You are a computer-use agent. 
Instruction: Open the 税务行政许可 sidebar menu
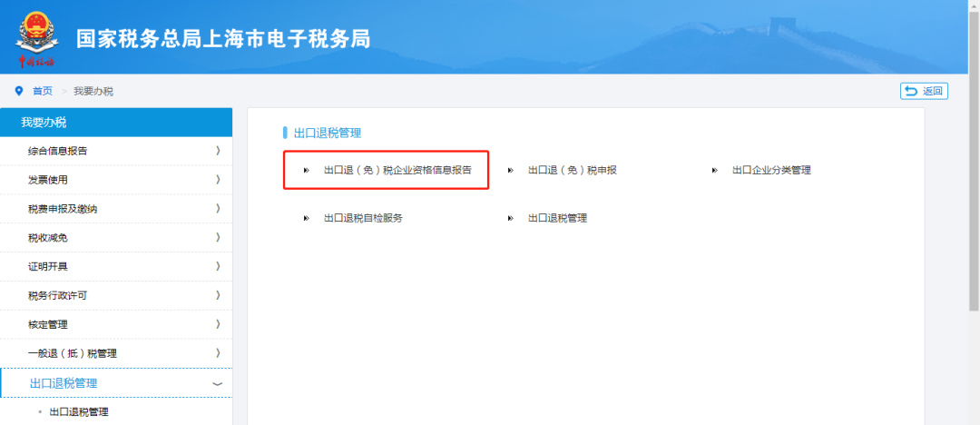pyautogui.click(x=116, y=295)
